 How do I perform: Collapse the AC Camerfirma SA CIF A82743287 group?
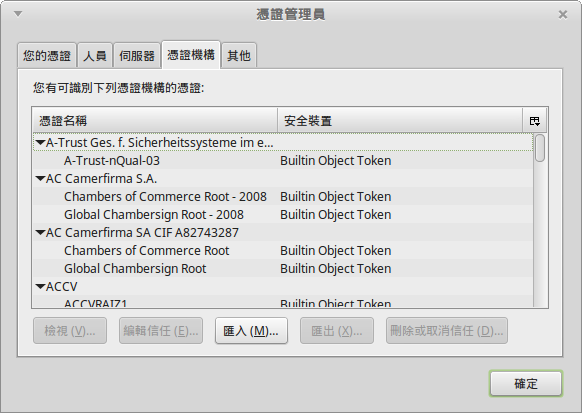tap(40, 233)
